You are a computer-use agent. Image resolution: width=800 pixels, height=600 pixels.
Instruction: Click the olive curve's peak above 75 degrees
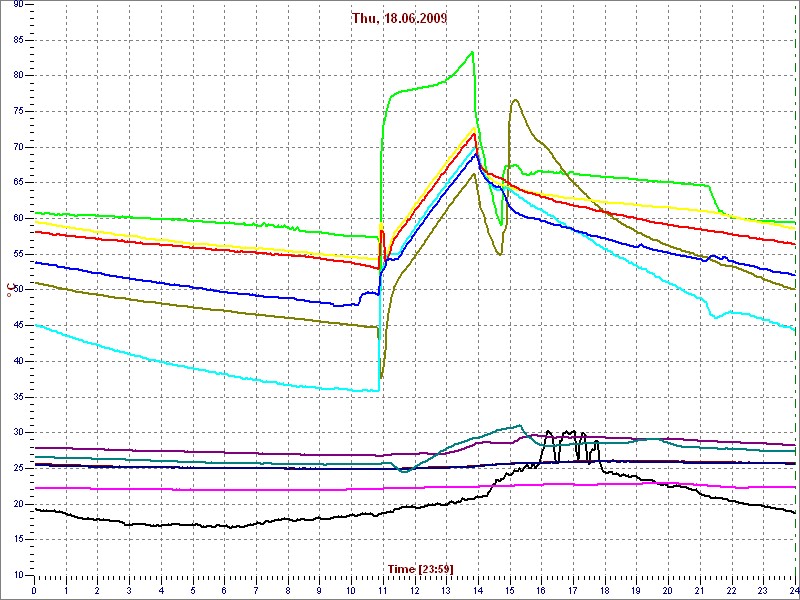click(x=515, y=99)
